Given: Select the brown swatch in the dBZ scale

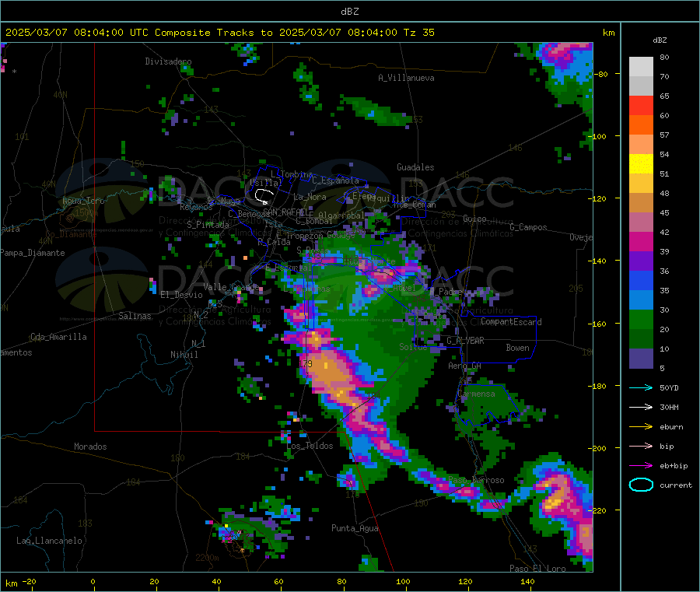Looking at the screenshot, I should 641,203.
